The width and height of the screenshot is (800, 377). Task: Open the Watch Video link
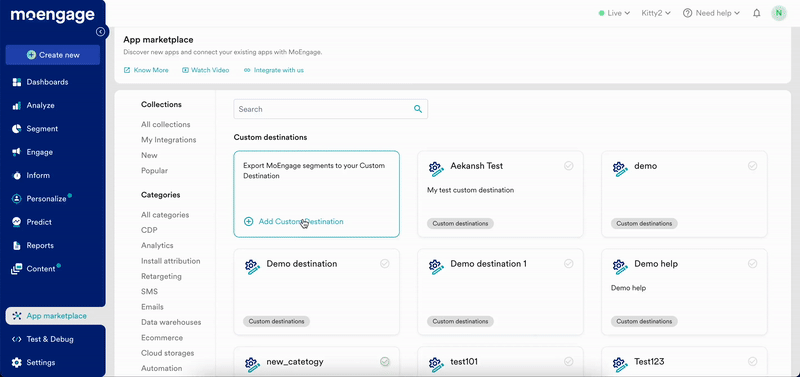[x=206, y=70]
